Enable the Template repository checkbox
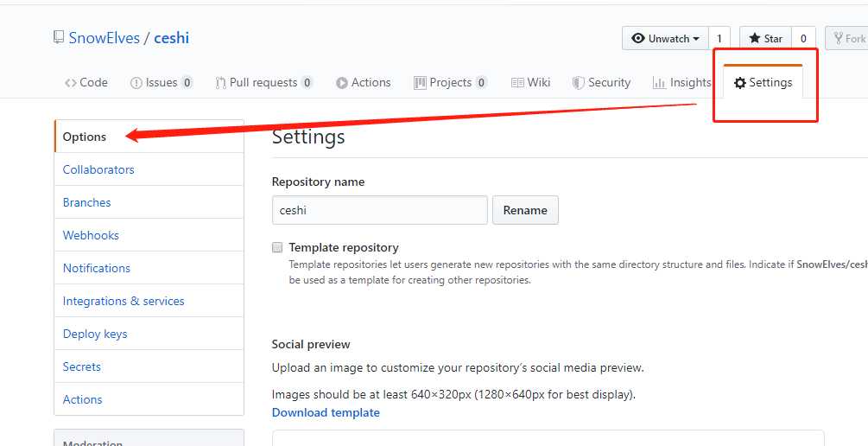Screen dimensions: 868x446 (x=277, y=248)
